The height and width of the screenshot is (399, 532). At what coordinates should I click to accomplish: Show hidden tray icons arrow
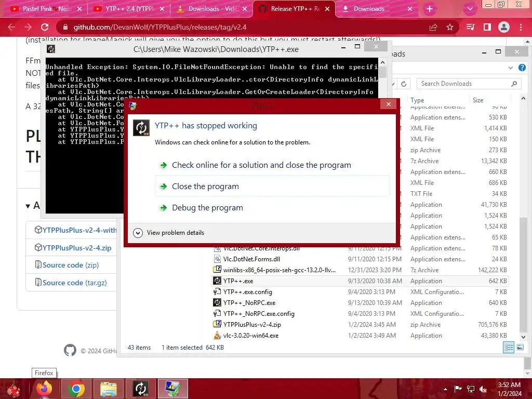(x=445, y=389)
